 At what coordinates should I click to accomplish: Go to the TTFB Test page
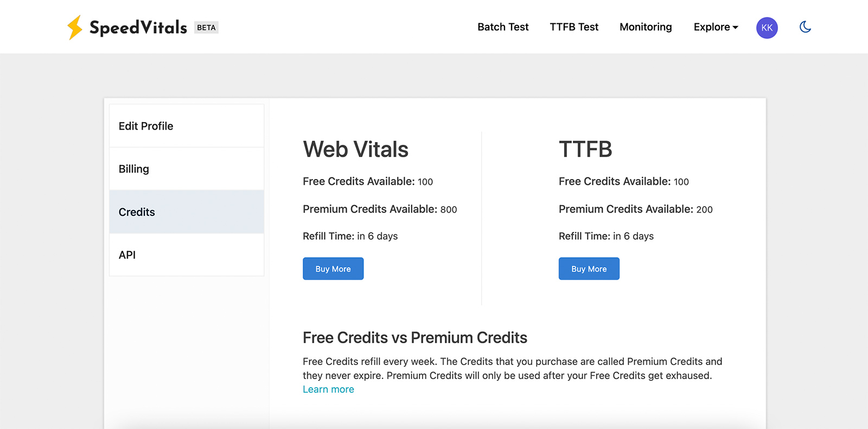[x=574, y=27]
